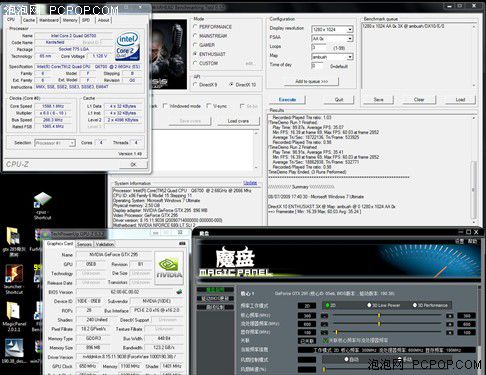Viewport: 486px width, 375px height.
Task: Click the shader frequency reset icon in Magic Panel
Action: click(324, 324)
